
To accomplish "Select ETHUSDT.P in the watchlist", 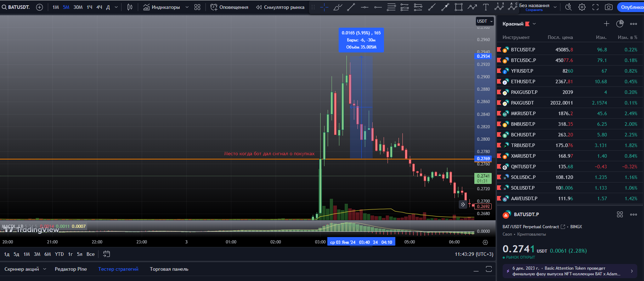I will (x=570, y=82).
